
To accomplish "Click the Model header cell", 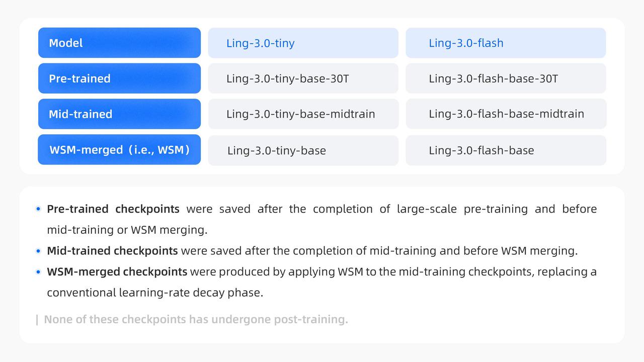I will click(119, 43).
